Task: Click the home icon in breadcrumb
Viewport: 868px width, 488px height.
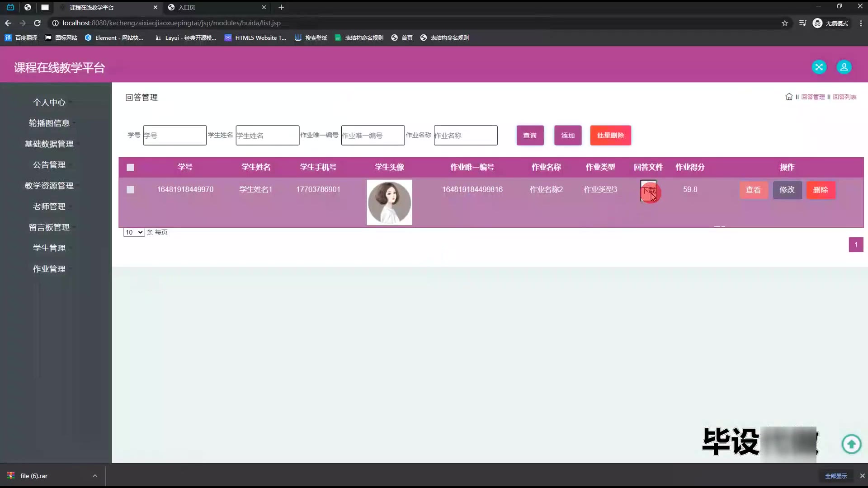Action: (x=789, y=97)
